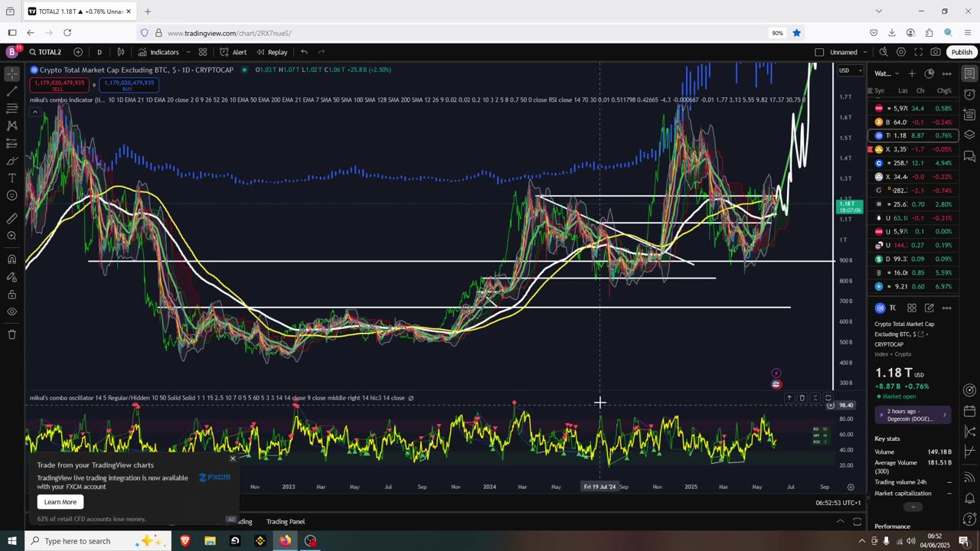Open the symbol notes edit icon
Screen dimensions: 980x551
[x=929, y=308]
